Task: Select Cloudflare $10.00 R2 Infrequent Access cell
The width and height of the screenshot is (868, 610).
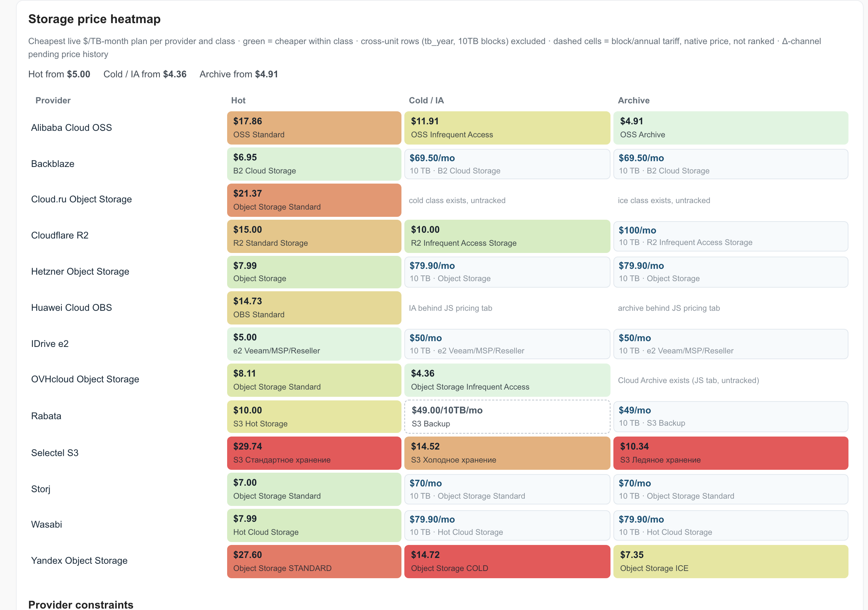Action: point(507,236)
